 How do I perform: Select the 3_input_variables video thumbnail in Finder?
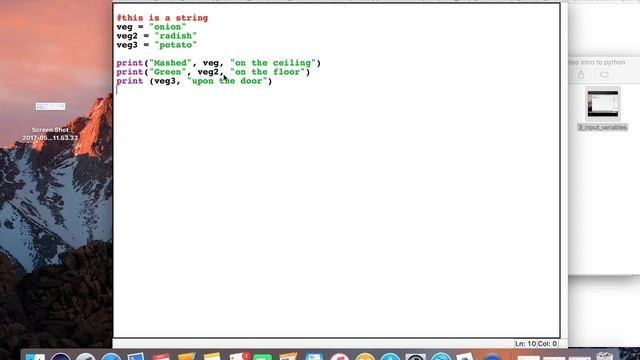602,104
